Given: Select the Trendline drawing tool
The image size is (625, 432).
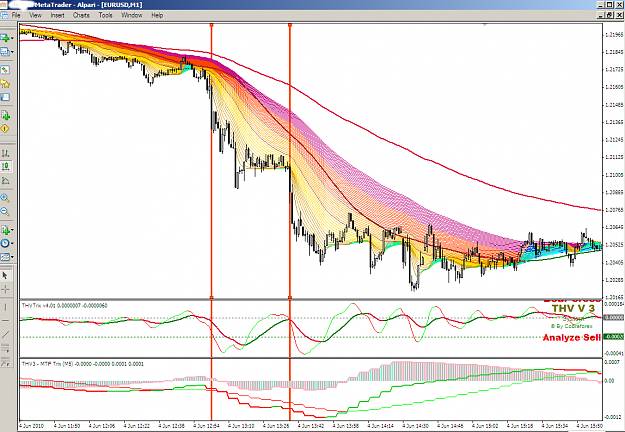Looking at the screenshot, I should [x=5, y=334].
